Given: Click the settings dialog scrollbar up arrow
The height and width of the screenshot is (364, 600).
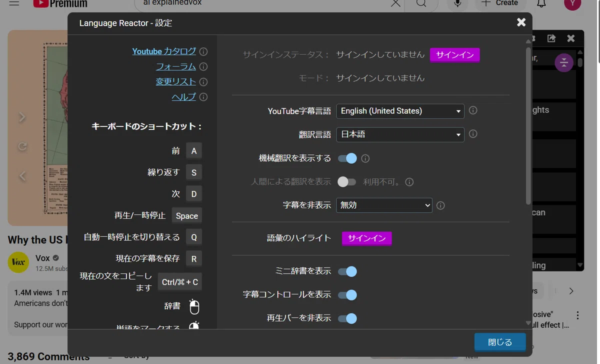Looking at the screenshot, I should point(528,41).
